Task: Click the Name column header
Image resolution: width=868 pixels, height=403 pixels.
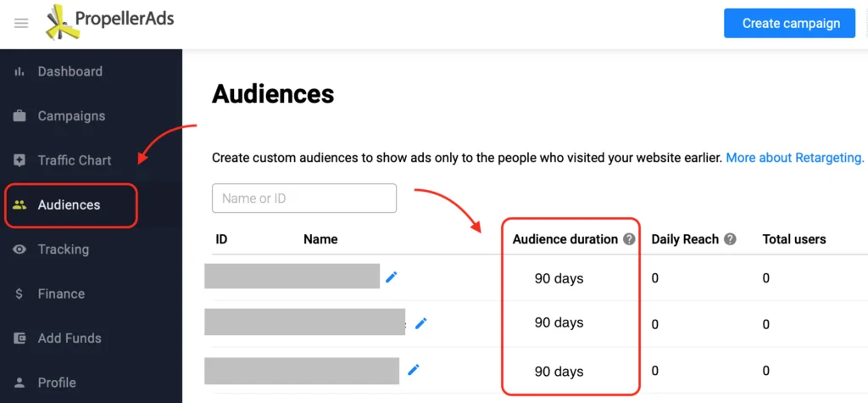Action: point(320,239)
